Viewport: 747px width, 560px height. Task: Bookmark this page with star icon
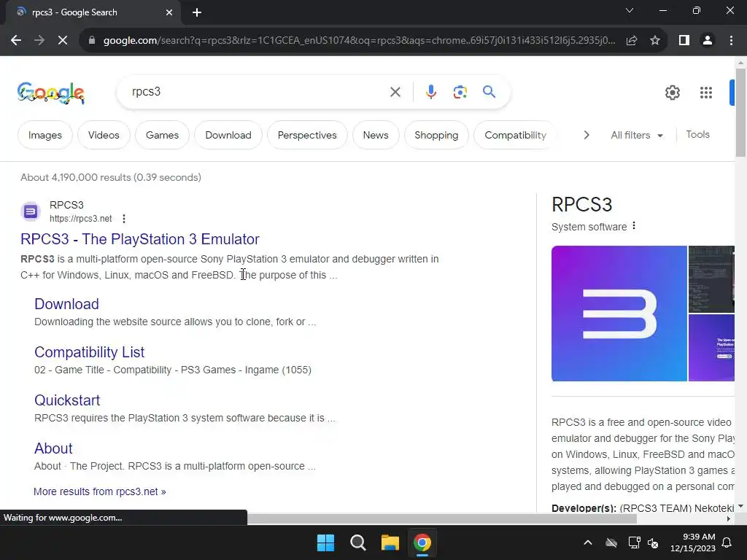tap(655, 41)
